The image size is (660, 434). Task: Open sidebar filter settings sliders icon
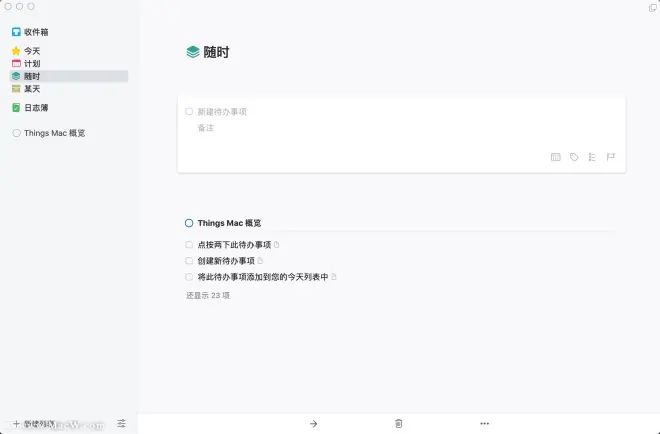[121, 423]
